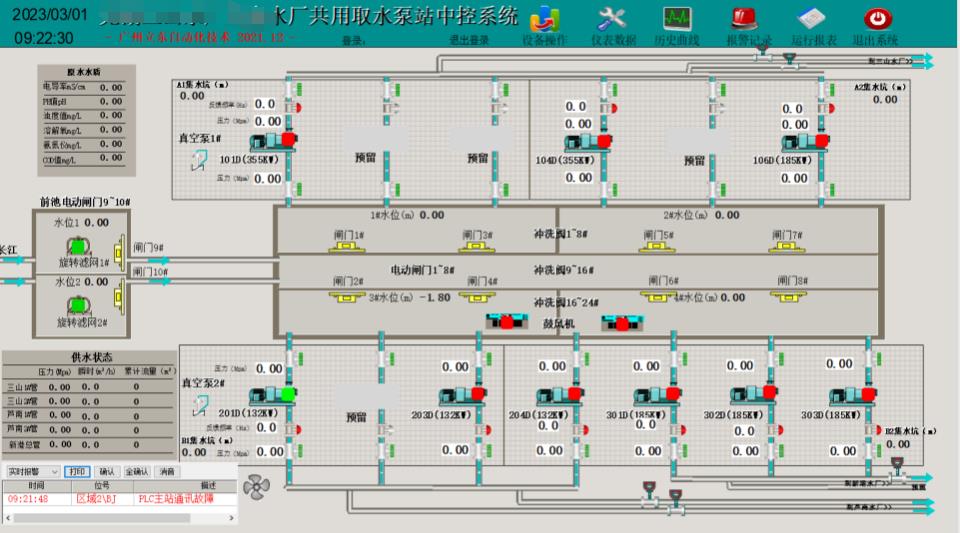Click the 旋转滤网2# rotary screen icon
The image size is (960, 533).
[x=78, y=304]
